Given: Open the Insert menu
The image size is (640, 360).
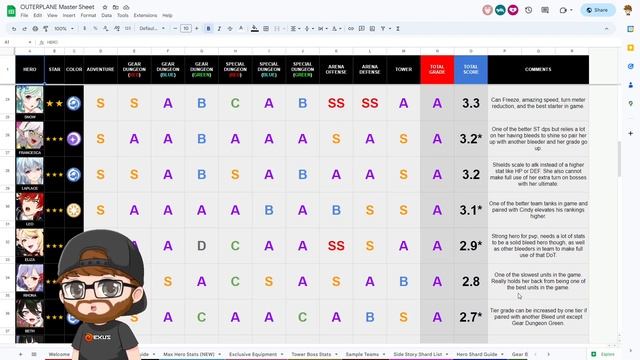Looking at the screenshot, I should 69,15.
